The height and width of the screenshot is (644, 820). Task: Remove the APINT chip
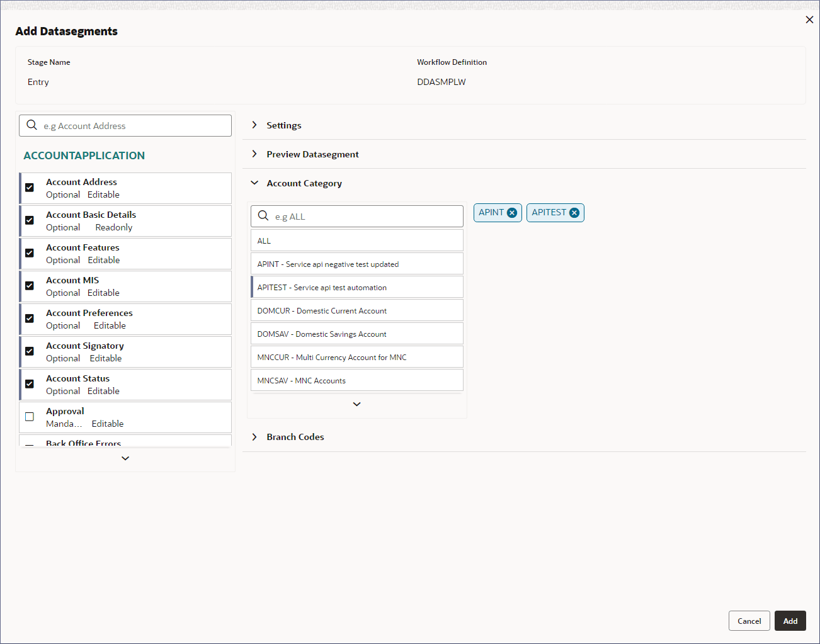coord(512,213)
